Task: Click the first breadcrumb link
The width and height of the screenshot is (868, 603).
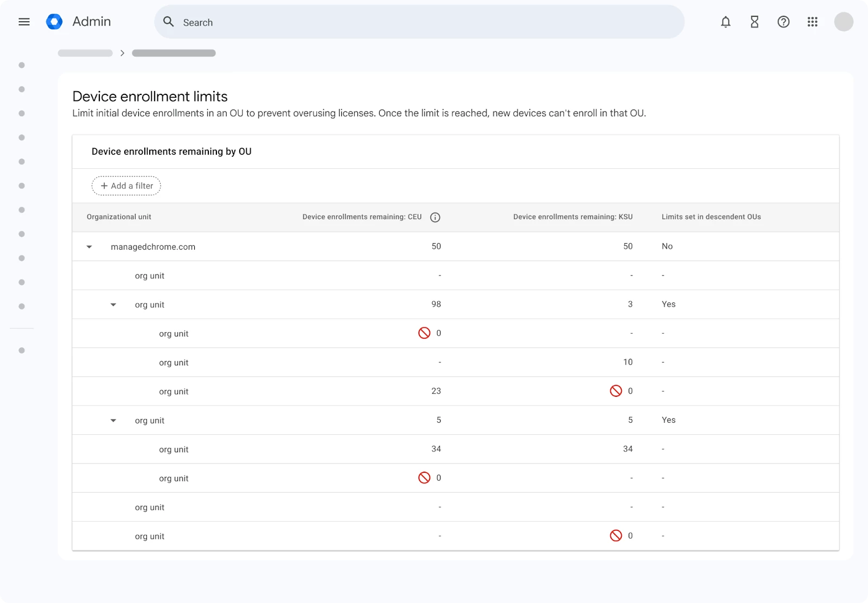Action: tap(85, 53)
